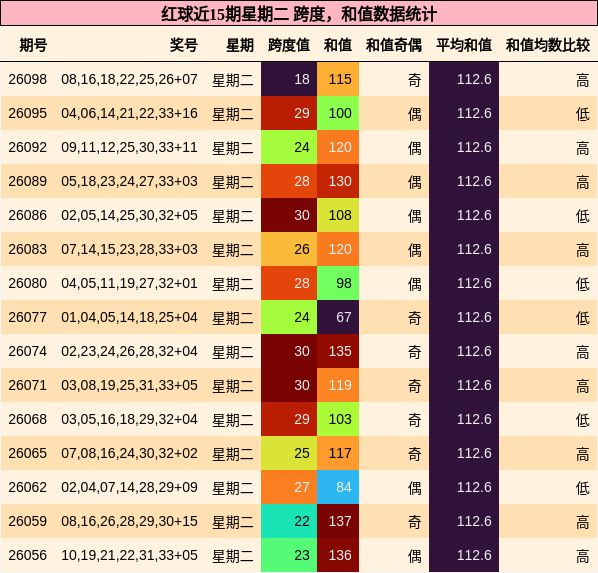This screenshot has height=573, width=598.
Task: Click winning numbers 01,04,05,14,18,25+04
Action: [x=129, y=317]
